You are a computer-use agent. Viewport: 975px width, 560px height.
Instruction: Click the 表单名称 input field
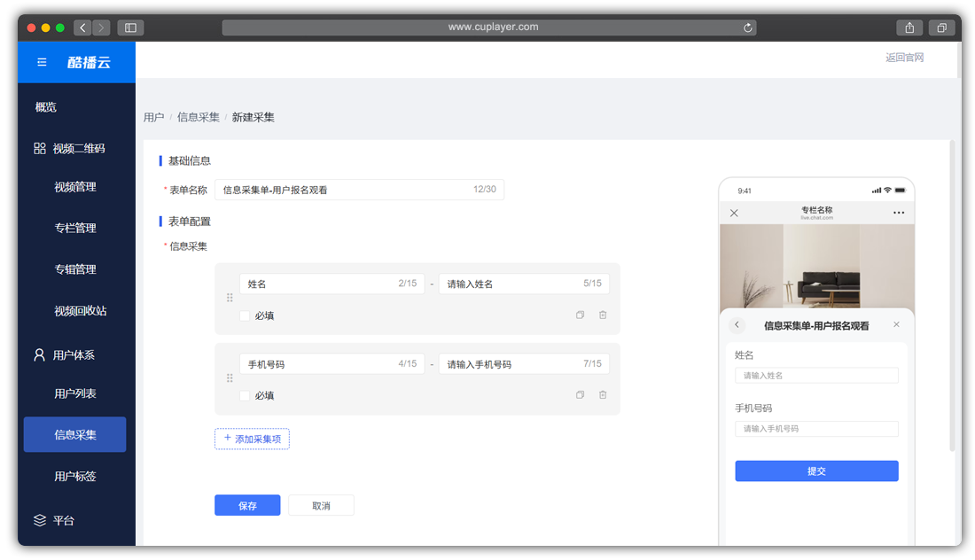346,190
